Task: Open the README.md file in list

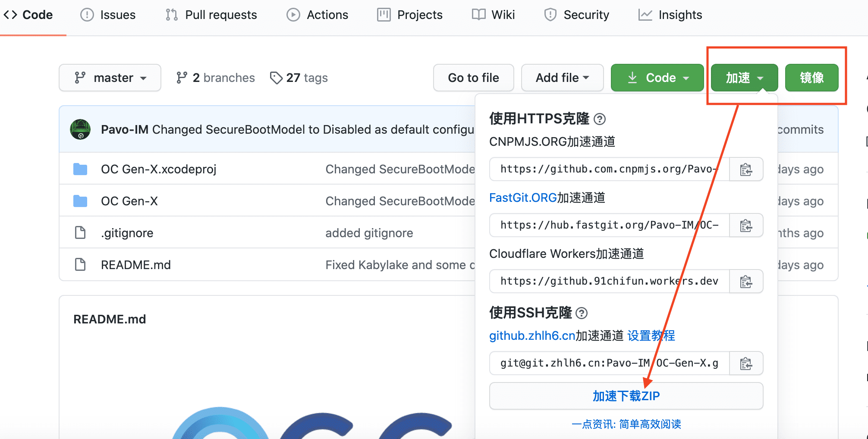Action: [136, 265]
